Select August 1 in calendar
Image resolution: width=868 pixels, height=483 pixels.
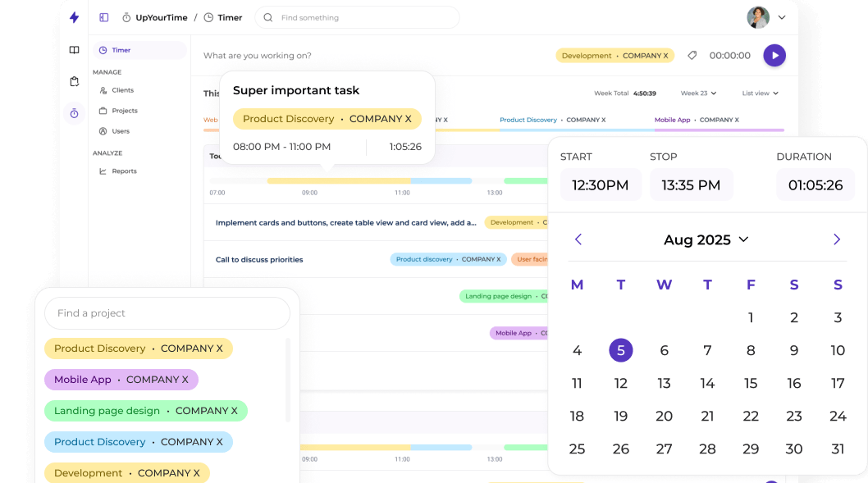[x=751, y=317]
